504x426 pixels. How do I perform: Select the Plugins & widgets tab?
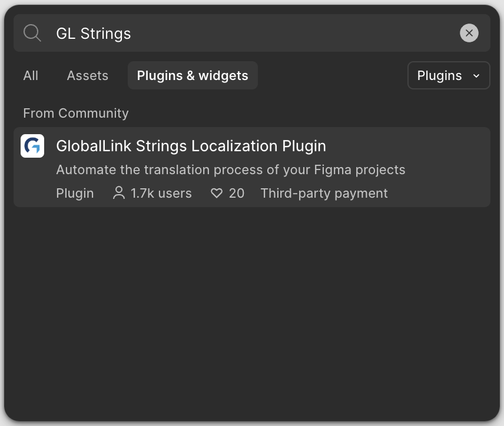(x=193, y=75)
